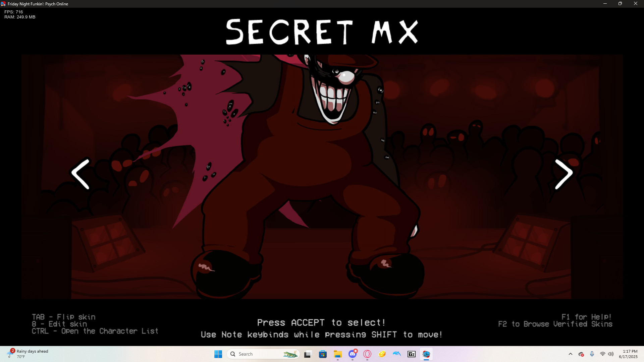Viewport: 644px width, 362px height.
Task: Advance to next skin with right arrow
Action: point(565,173)
